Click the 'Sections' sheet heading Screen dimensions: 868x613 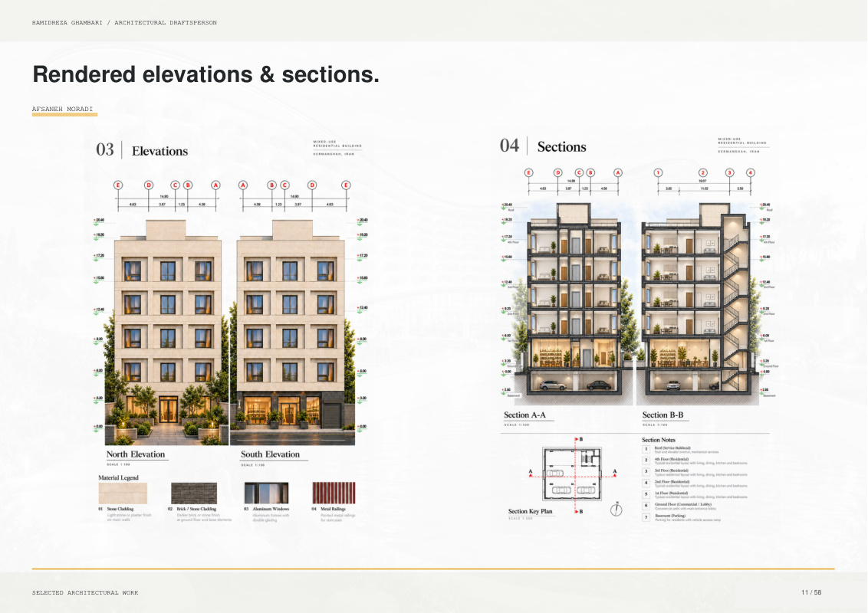pos(562,146)
